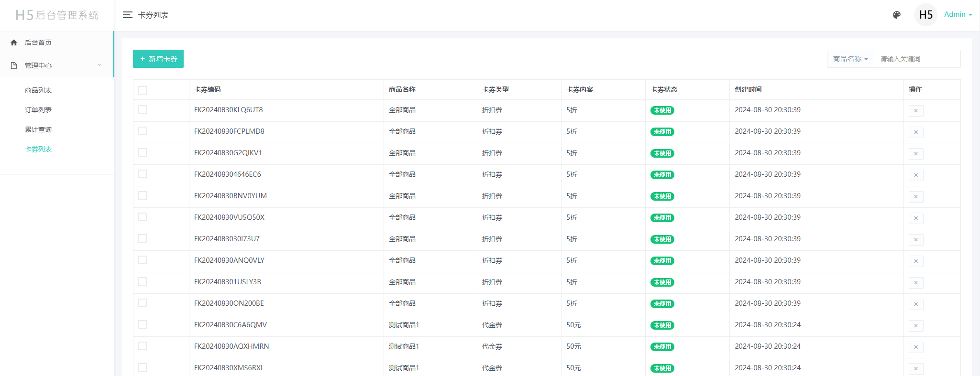Click 未使用 badge for FK20240830KLQ6UT8

[x=662, y=110]
